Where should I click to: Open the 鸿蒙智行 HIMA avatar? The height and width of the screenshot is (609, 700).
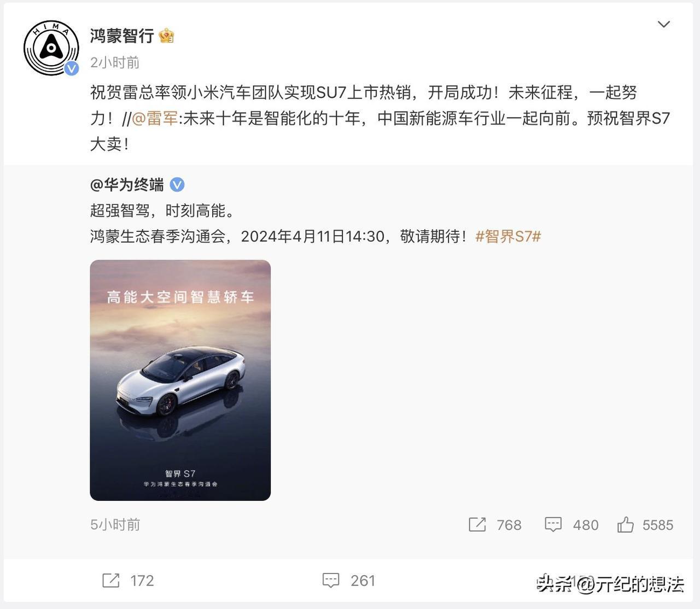pyautogui.click(x=51, y=48)
